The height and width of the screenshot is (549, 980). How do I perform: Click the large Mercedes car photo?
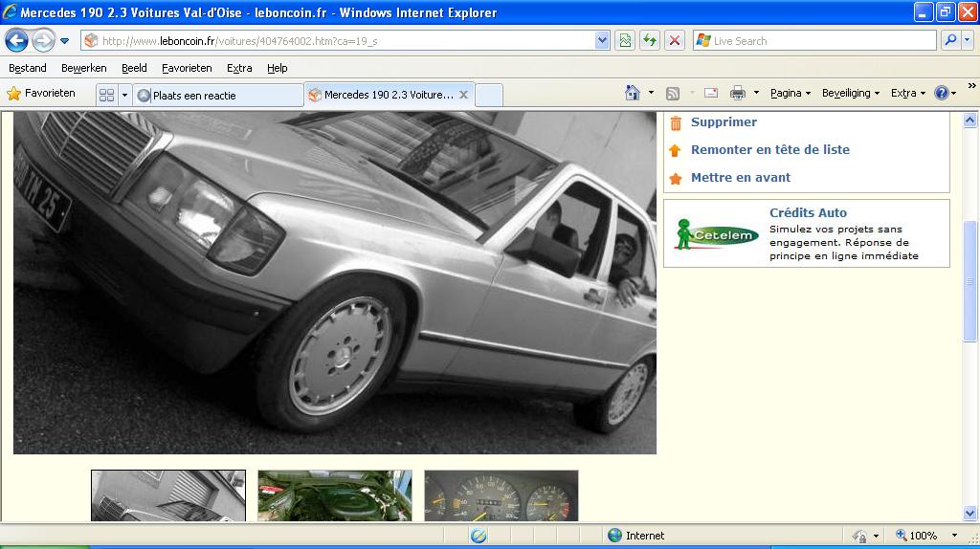[x=335, y=283]
